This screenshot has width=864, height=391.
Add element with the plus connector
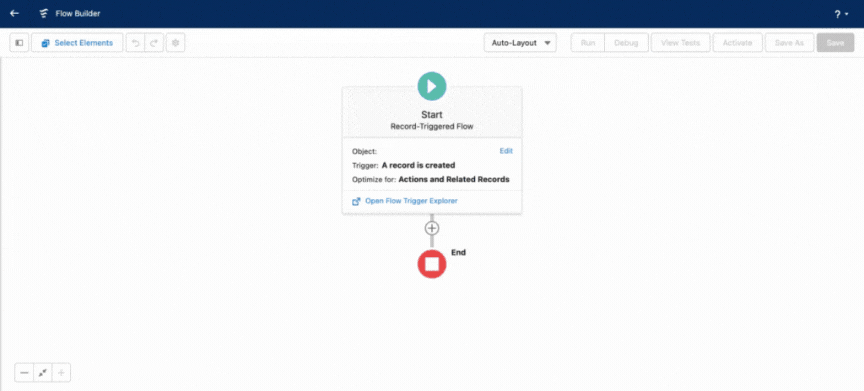[432, 228]
